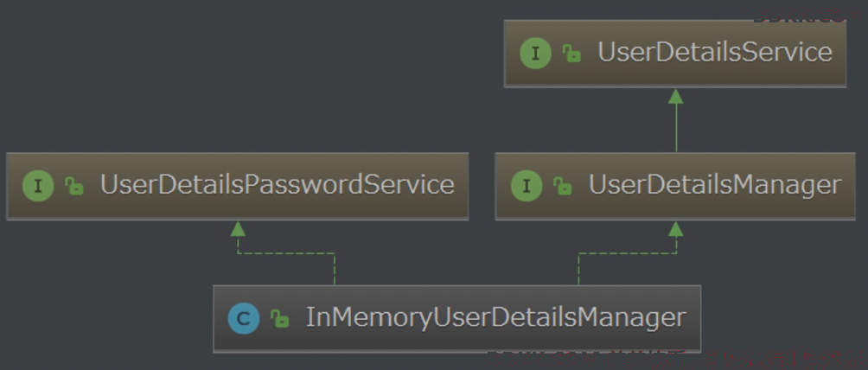Viewport: 868px width, 370px height.
Task: Click the lock icon beside InMemoryUserDetailsManager
Action: 279,318
